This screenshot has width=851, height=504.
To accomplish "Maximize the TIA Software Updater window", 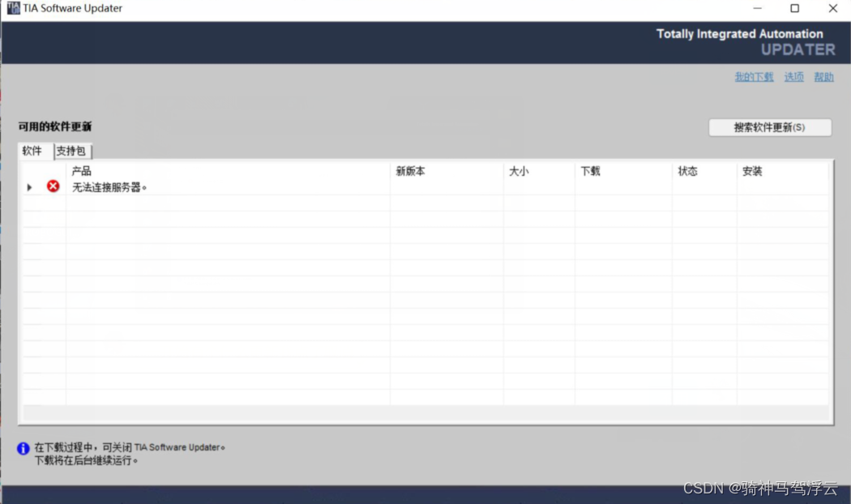I will point(794,8).
